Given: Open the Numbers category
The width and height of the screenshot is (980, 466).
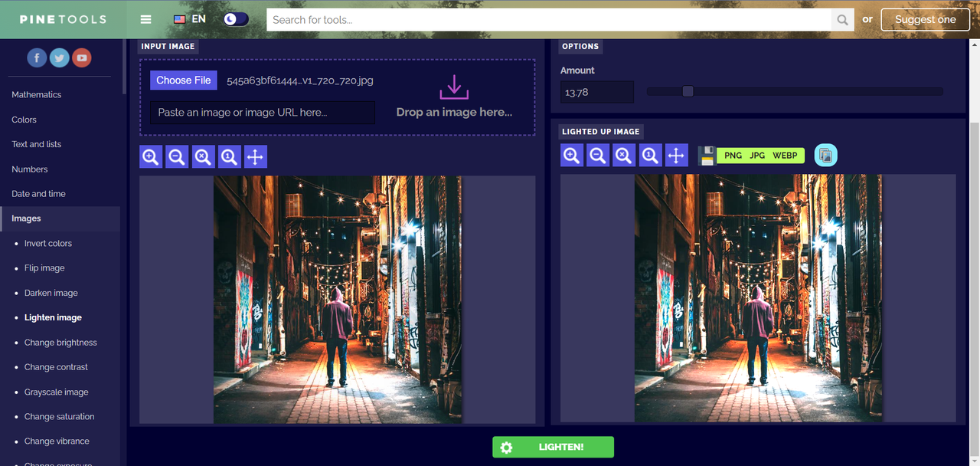Looking at the screenshot, I should coord(30,169).
